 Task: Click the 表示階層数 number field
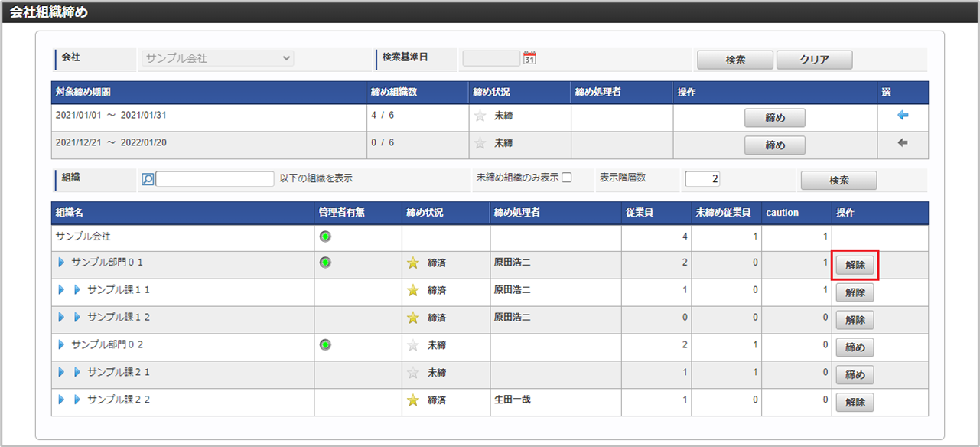pyautogui.click(x=702, y=179)
